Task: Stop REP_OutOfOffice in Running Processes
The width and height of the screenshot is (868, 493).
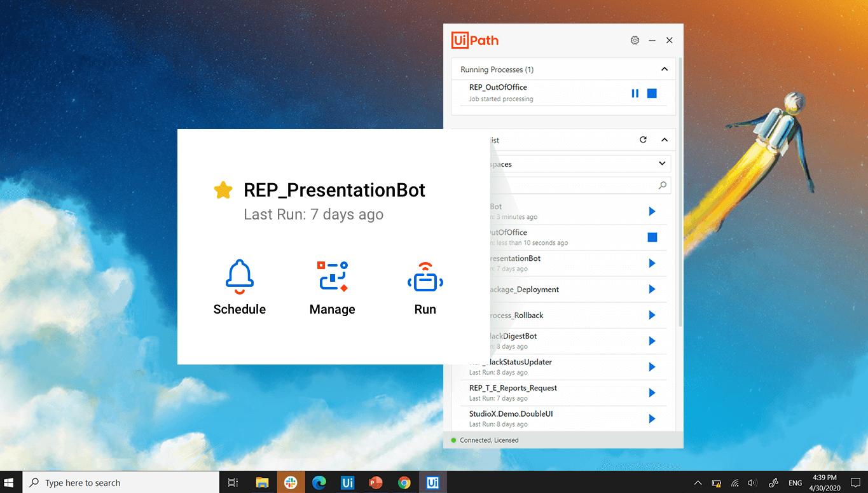Action: (652, 94)
